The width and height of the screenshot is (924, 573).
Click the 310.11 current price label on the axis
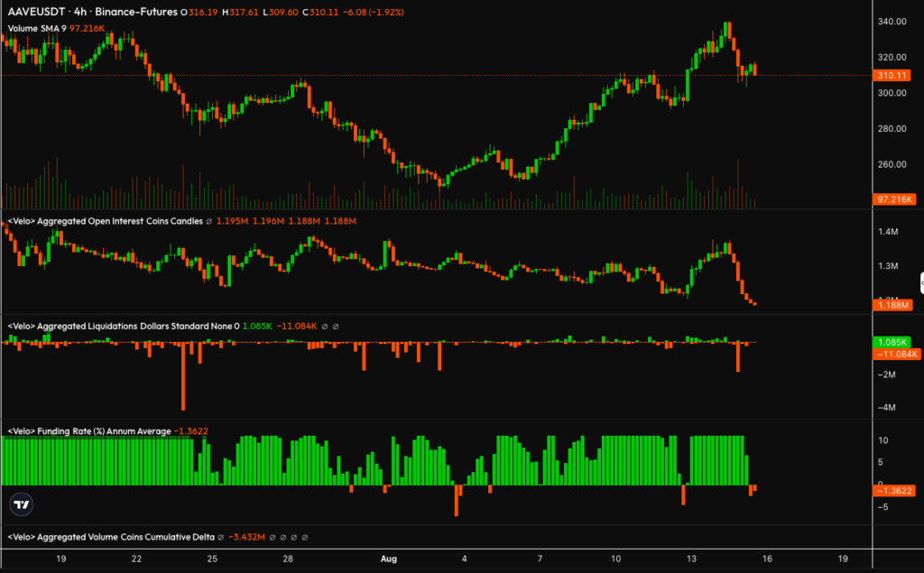coord(892,76)
